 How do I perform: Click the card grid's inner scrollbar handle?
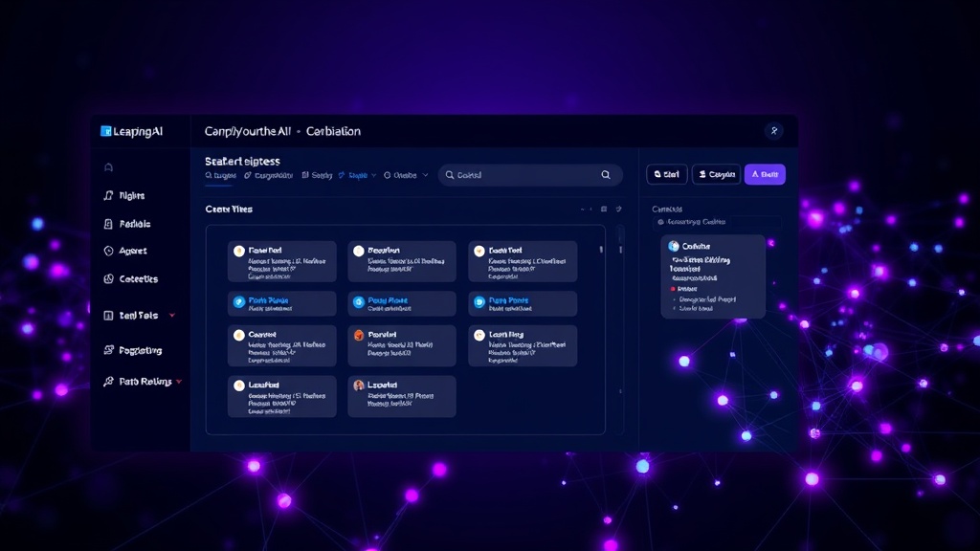pos(601,250)
